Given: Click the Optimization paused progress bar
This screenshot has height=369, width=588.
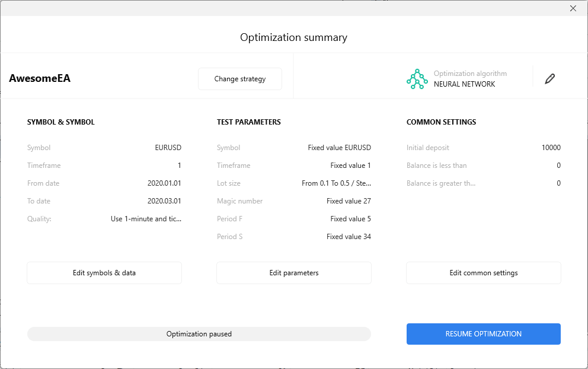Looking at the screenshot, I should [x=199, y=334].
